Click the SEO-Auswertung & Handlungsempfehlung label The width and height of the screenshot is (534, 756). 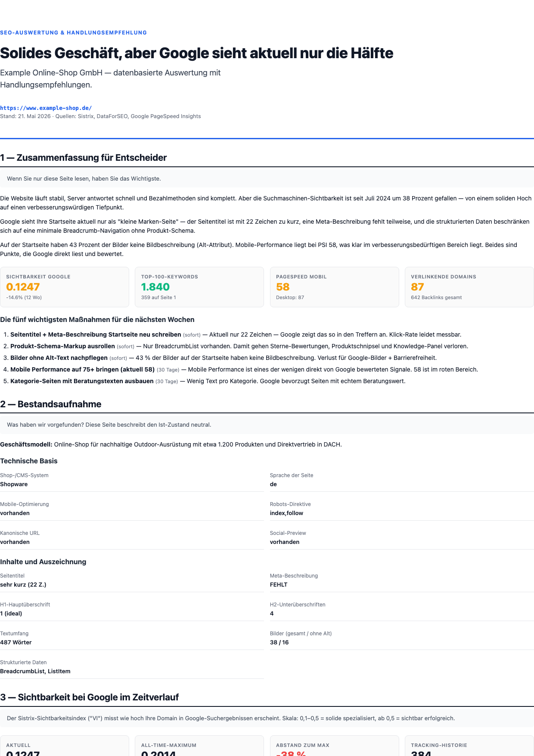[73, 33]
